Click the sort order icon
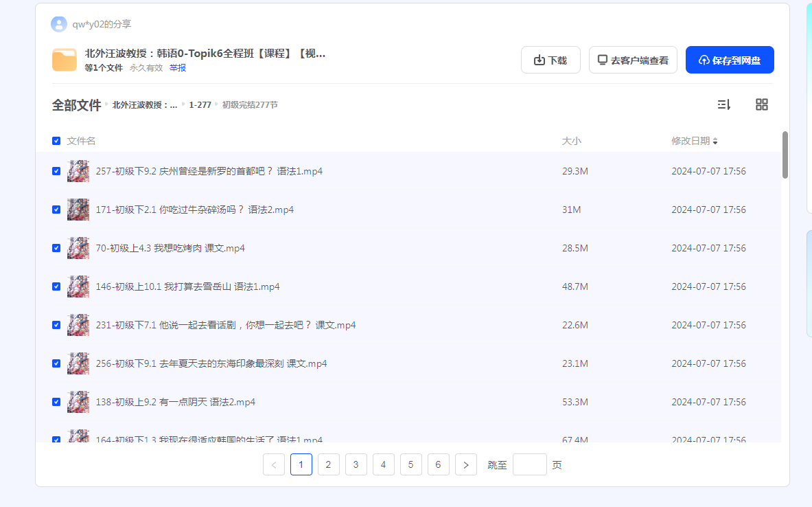812x507 pixels. point(723,104)
